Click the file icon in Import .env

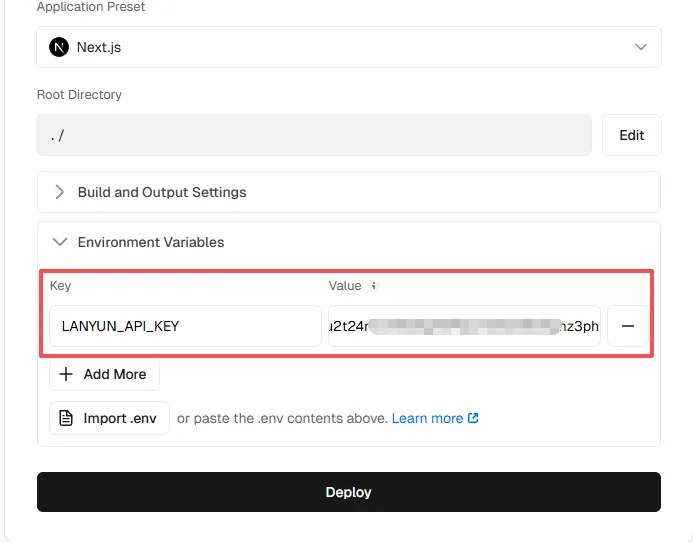click(x=66, y=418)
